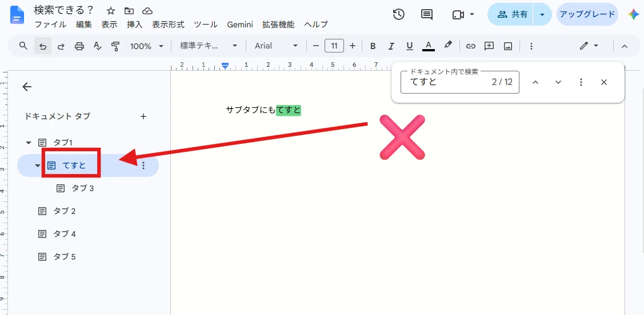
Task: Open the 拡張機能 menu
Action: pyautogui.click(x=278, y=24)
